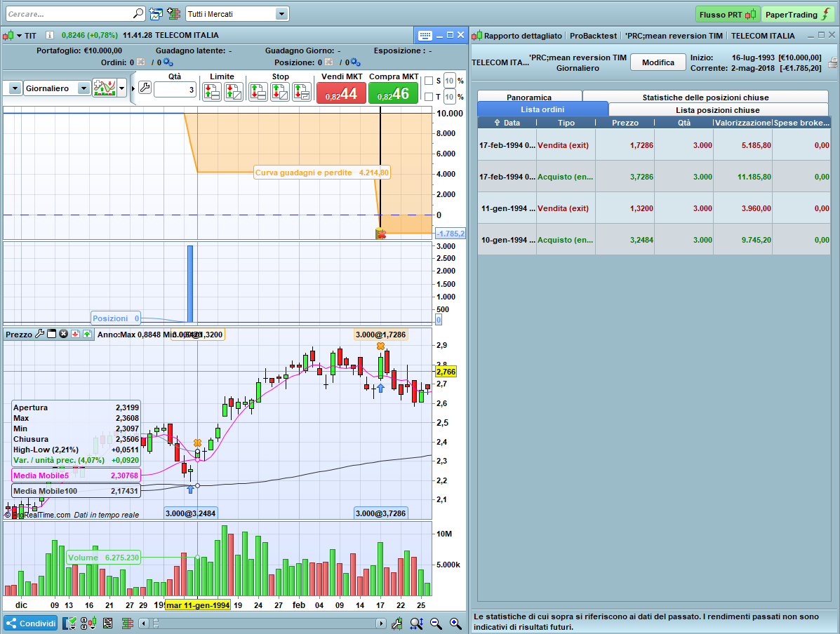
Task: Open order book icon in bottom toolbar
Action: click(127, 623)
